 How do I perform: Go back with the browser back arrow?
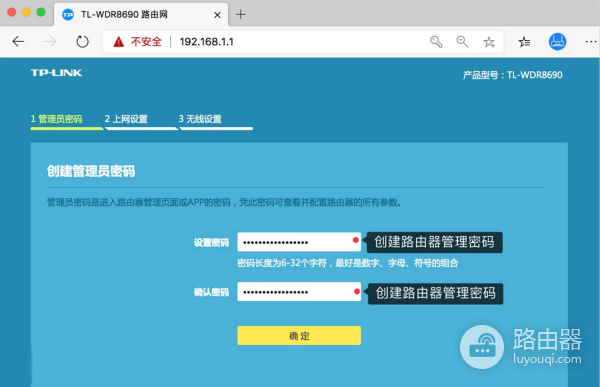coord(18,41)
